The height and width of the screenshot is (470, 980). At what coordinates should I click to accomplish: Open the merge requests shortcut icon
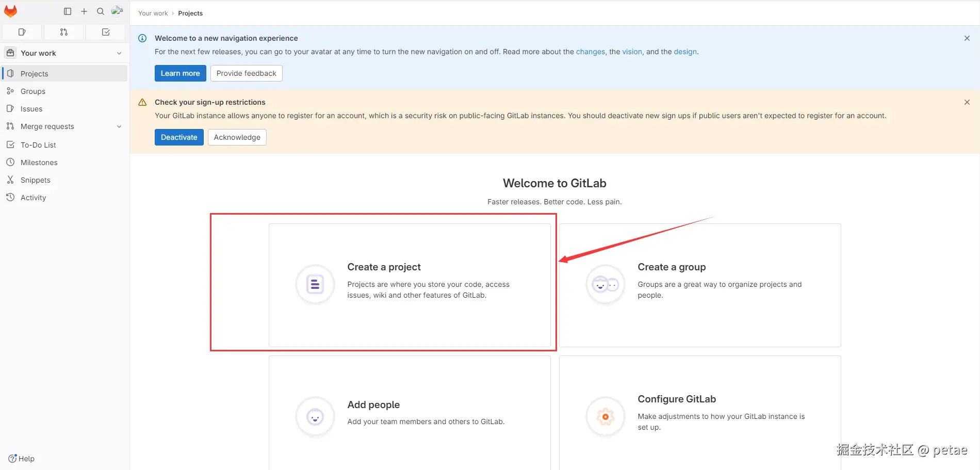[x=64, y=32]
